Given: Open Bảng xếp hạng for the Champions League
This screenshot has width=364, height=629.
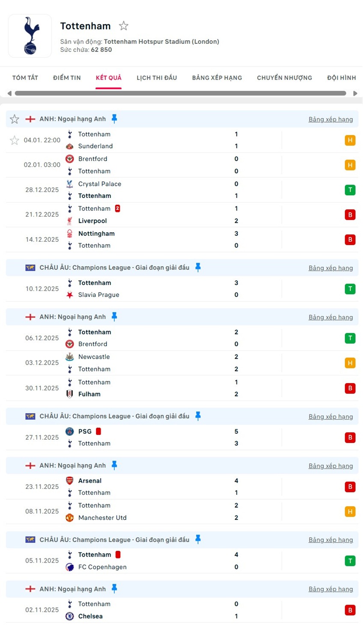Looking at the screenshot, I should 331,267.
